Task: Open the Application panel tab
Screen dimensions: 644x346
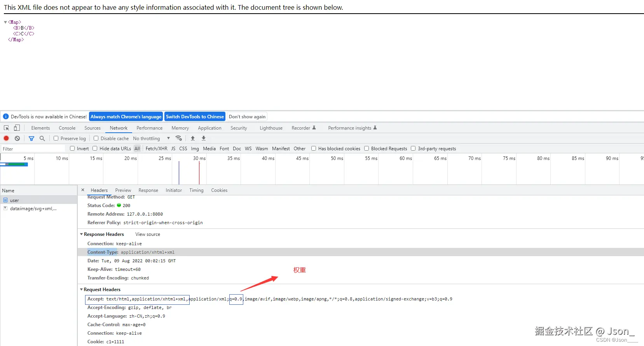Action: (209, 128)
